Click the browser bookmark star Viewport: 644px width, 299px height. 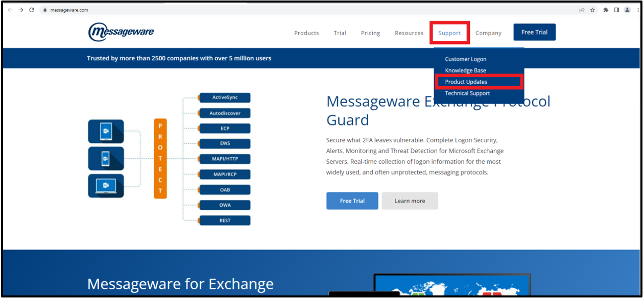coord(592,9)
